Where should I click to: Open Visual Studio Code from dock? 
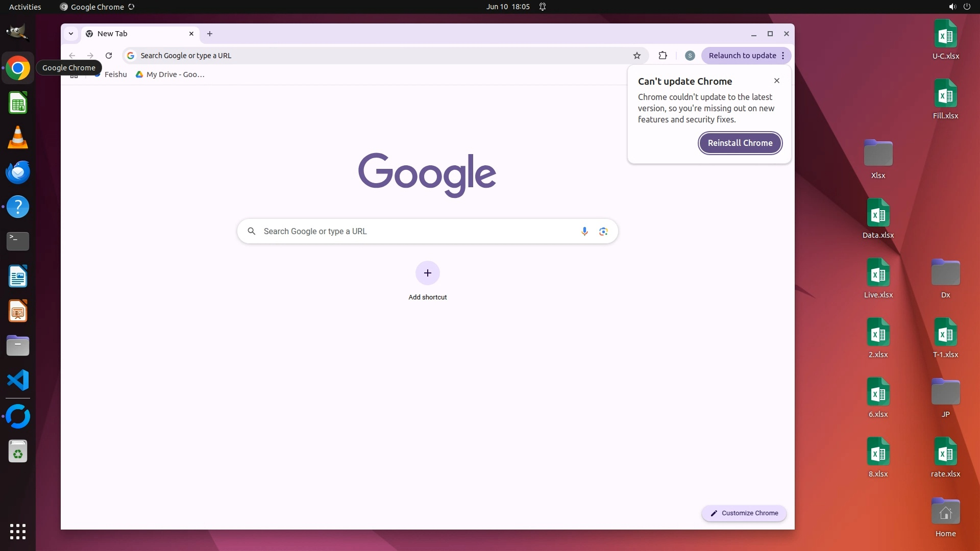point(18,381)
